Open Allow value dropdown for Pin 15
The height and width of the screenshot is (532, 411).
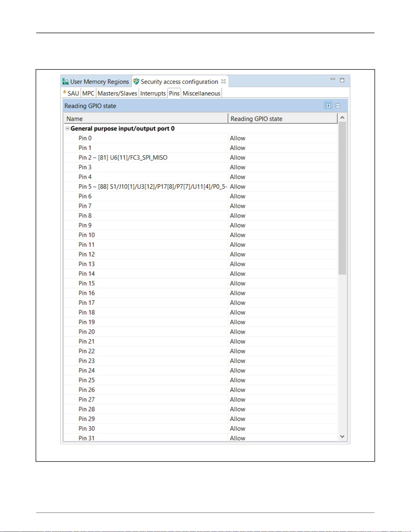point(283,283)
